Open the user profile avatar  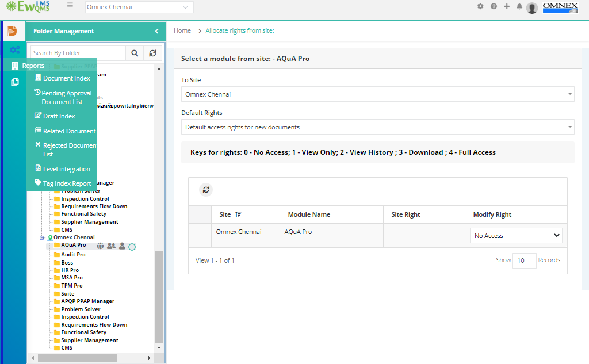click(x=532, y=8)
